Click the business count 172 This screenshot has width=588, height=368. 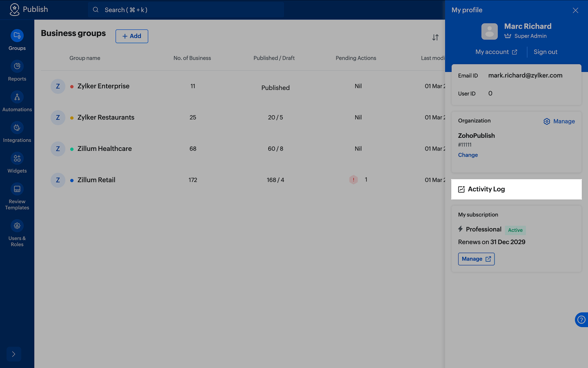pyautogui.click(x=193, y=180)
